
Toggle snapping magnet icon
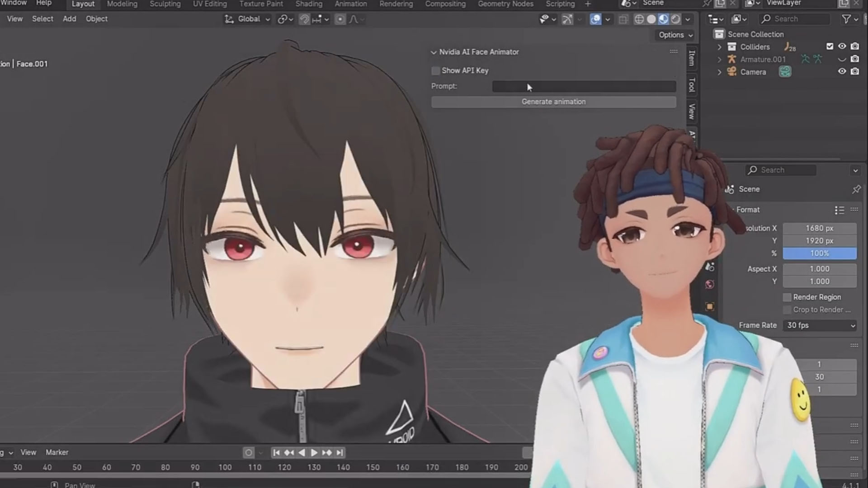click(304, 19)
